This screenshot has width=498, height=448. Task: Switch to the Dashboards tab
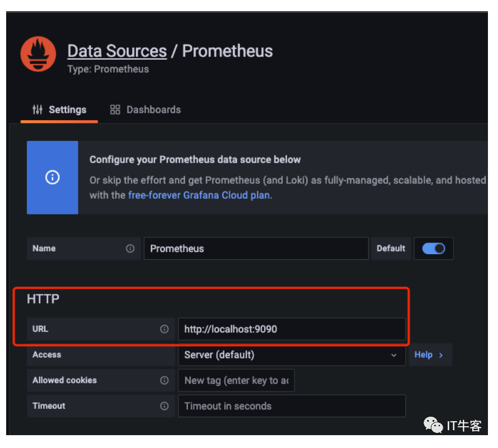pyautogui.click(x=145, y=110)
